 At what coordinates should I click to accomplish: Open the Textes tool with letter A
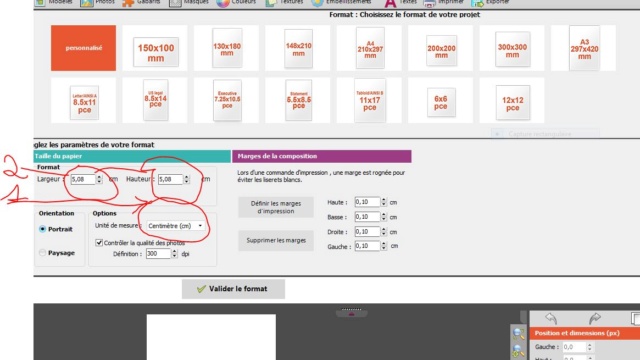[390, 2]
